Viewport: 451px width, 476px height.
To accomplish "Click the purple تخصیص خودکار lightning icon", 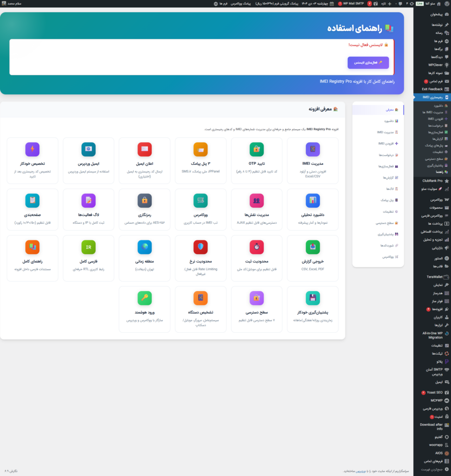I will pos(33,149).
